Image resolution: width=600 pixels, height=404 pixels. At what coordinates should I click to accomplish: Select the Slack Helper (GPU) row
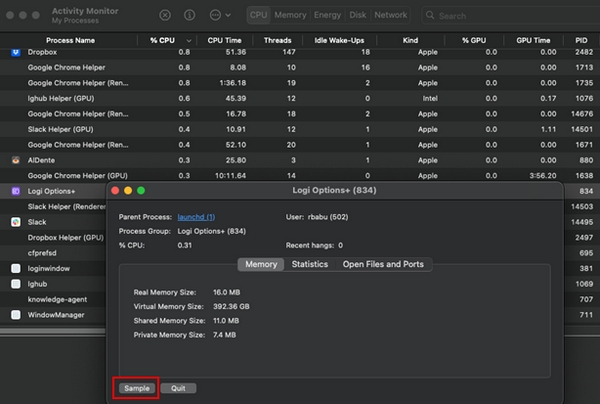click(x=300, y=129)
